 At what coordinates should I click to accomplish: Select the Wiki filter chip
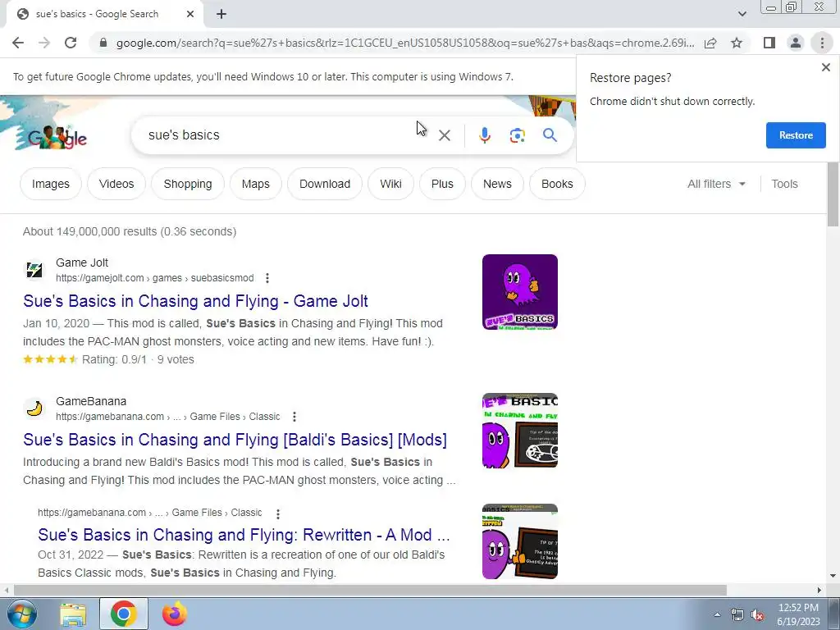[x=390, y=184]
